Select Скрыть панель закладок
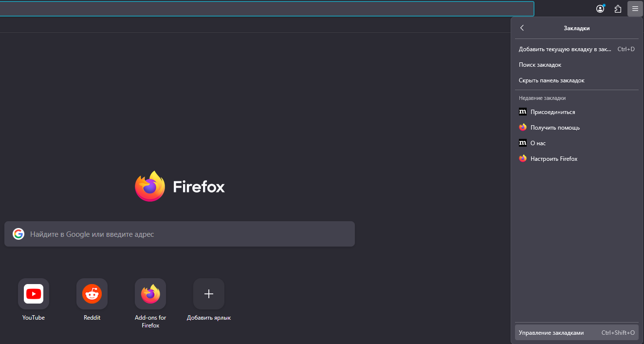Viewport: 644px width, 344px height. point(577,80)
